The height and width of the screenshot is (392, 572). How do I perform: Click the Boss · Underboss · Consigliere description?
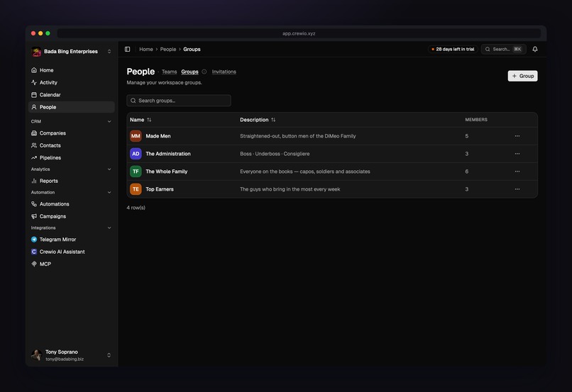coord(275,154)
